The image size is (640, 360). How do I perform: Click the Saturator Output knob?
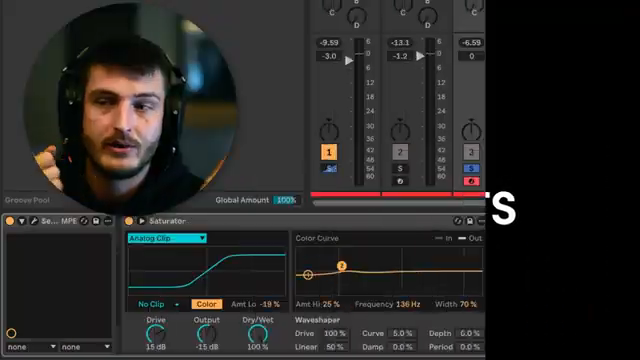pos(207,334)
